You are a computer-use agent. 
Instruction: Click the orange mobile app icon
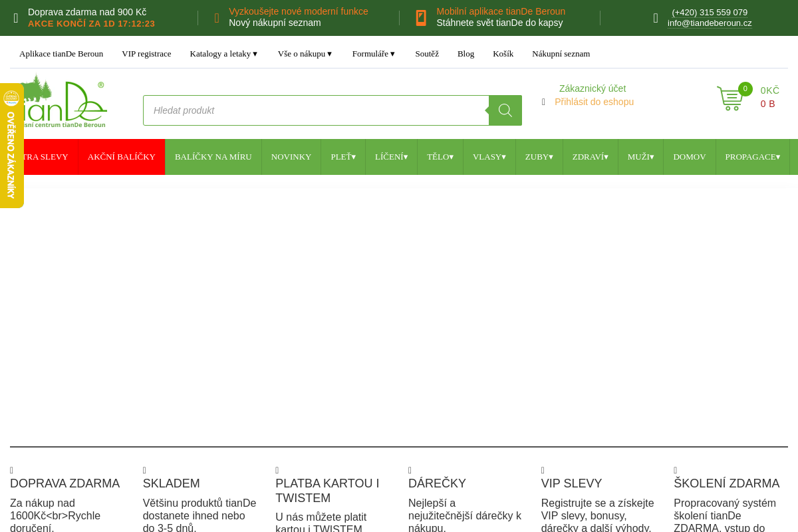(x=421, y=18)
